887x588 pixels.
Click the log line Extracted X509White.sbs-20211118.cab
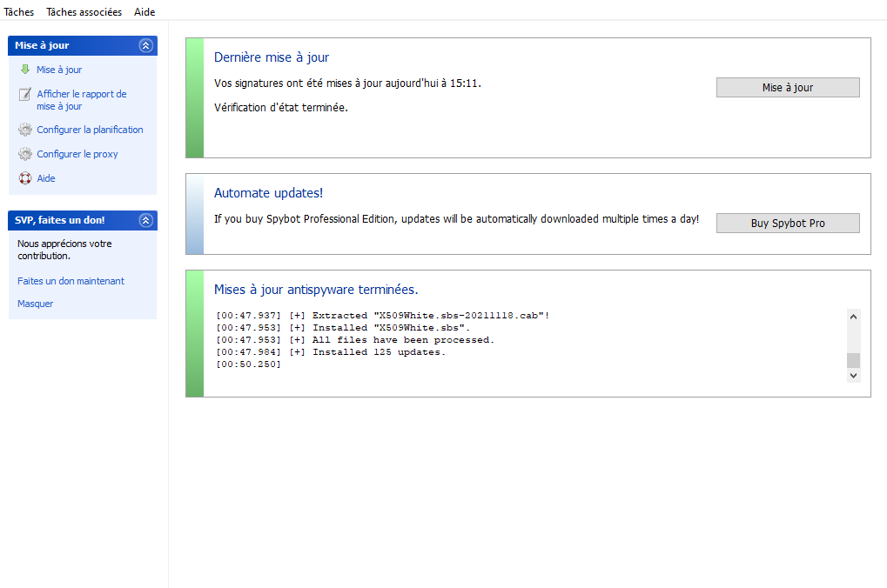(x=383, y=316)
